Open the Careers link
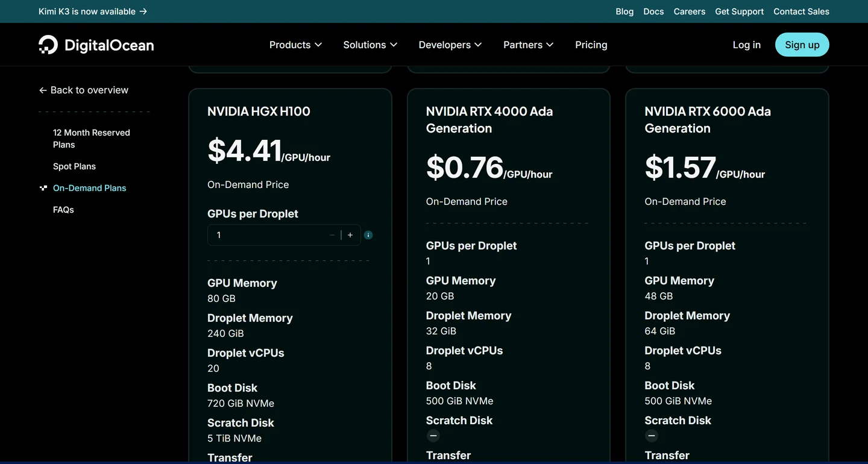Image resolution: width=868 pixels, height=464 pixels. (x=690, y=11)
